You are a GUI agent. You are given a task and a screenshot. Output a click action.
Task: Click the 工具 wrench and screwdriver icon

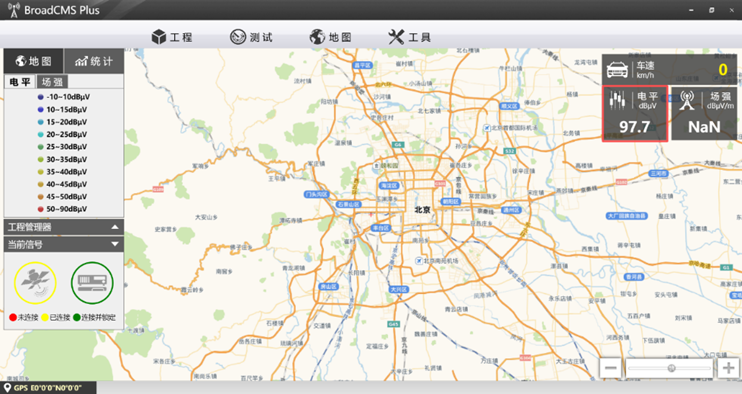pos(396,37)
